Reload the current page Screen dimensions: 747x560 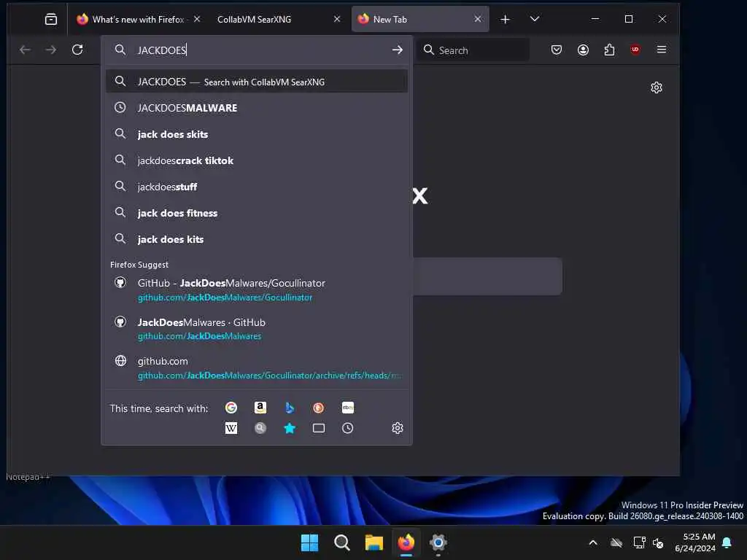pos(77,50)
